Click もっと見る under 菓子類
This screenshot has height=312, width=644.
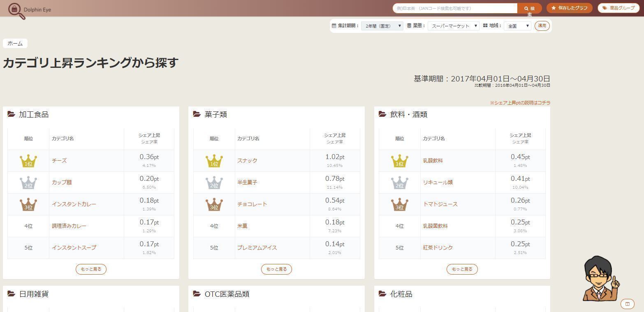click(x=276, y=269)
